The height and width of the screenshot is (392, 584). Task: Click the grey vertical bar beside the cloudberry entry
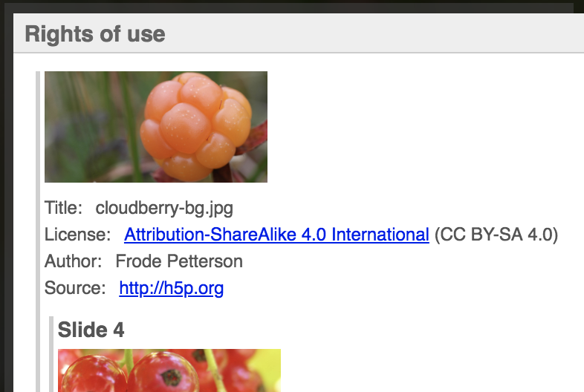point(38,232)
